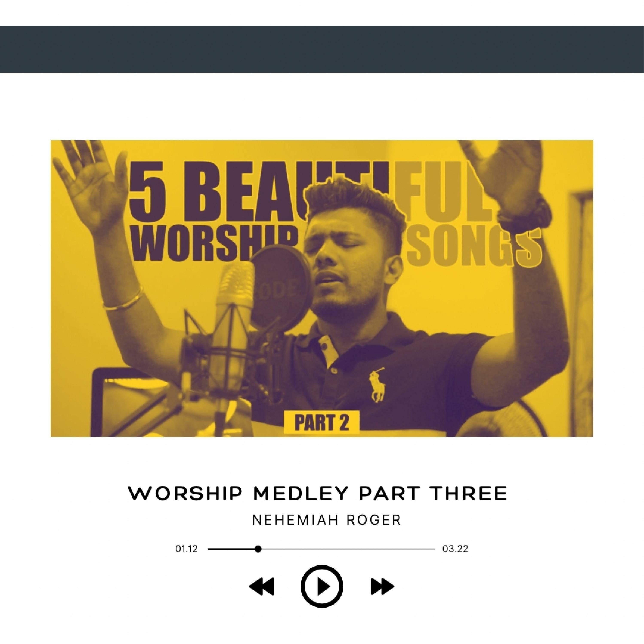Click the playback progress slider knob
Viewport: 644px width, 644px height.
point(258,549)
